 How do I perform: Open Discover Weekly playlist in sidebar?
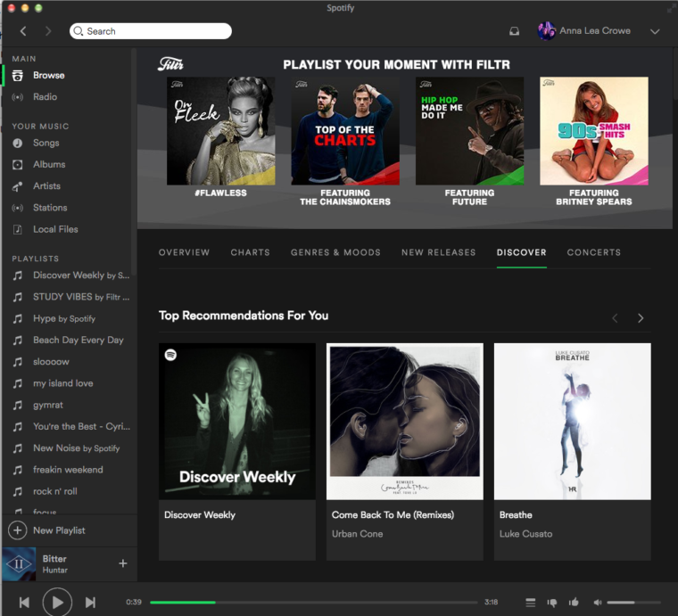[x=81, y=275]
